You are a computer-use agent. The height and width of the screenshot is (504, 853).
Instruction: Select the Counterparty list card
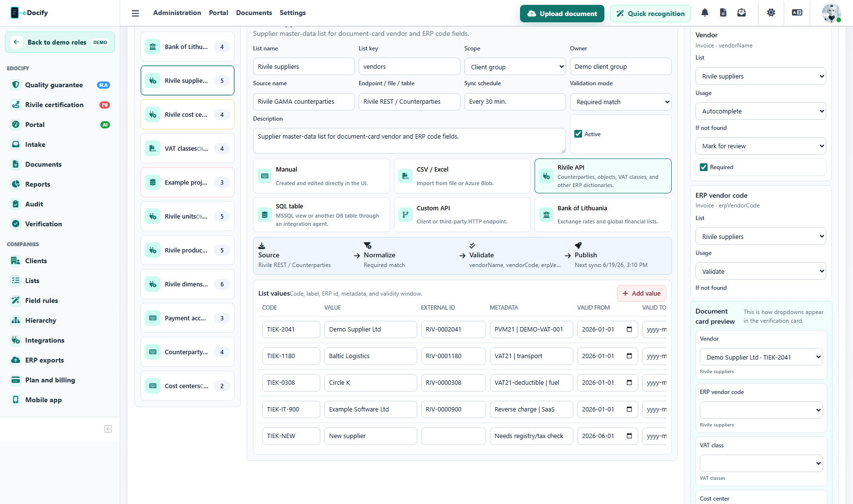[188, 352]
